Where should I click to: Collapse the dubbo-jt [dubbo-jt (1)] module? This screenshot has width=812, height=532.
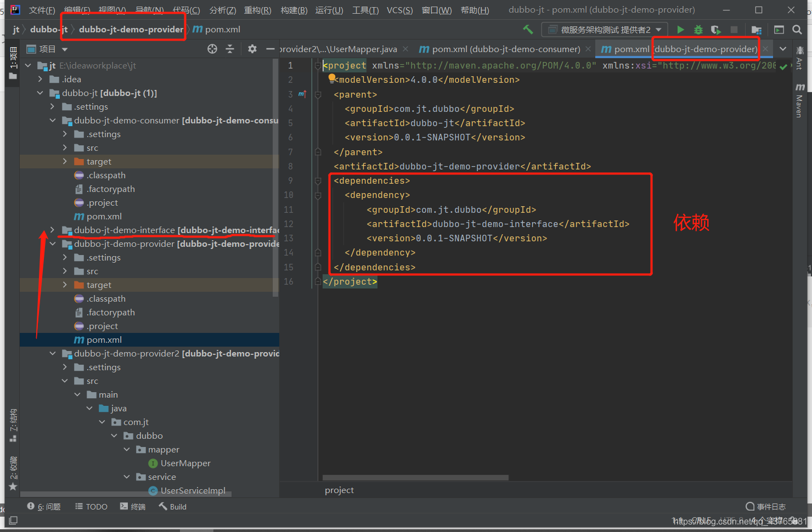(x=40, y=93)
